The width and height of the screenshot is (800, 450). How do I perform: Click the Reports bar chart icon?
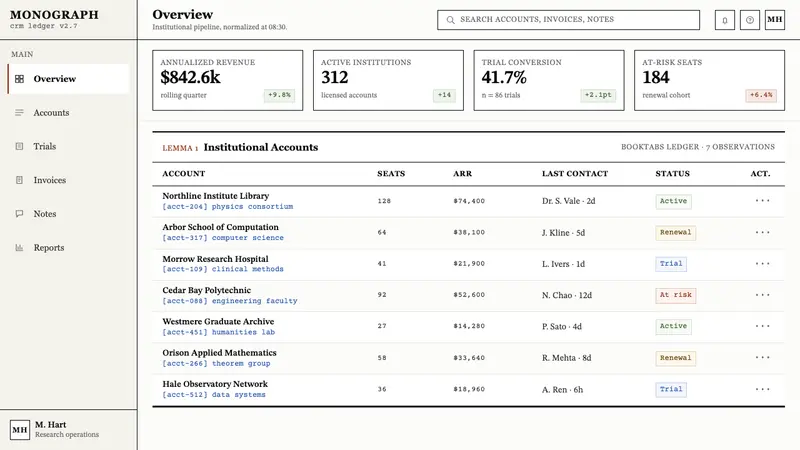coord(19,247)
